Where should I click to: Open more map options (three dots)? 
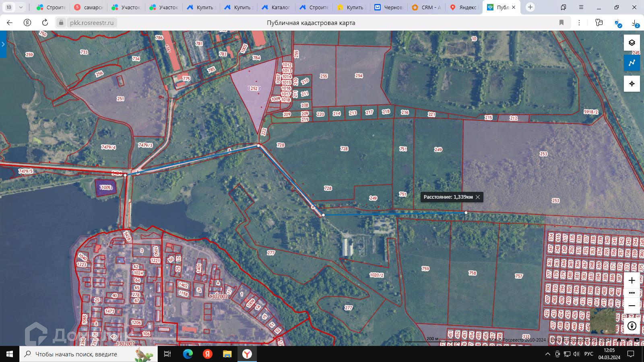click(632, 293)
